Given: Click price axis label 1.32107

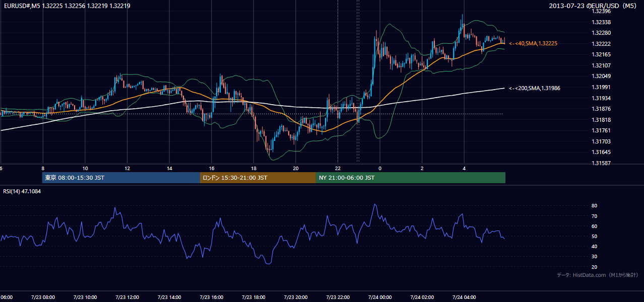Looking at the screenshot, I should [601, 65].
